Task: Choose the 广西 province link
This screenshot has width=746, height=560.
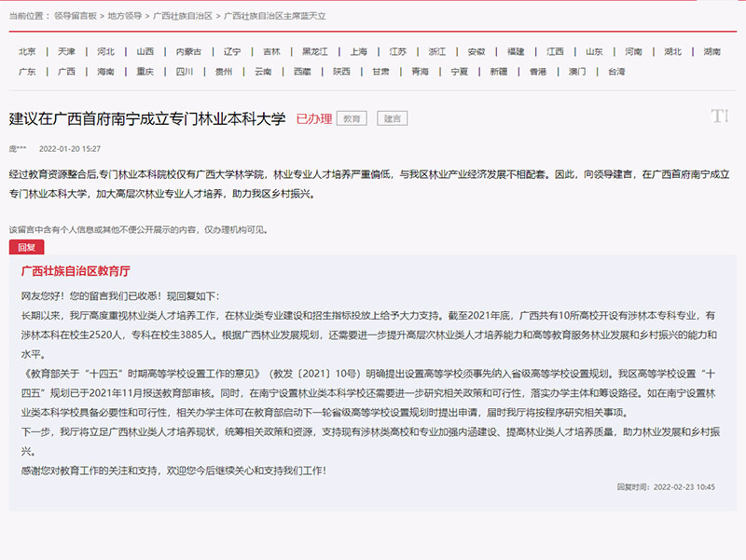Action: [66, 72]
